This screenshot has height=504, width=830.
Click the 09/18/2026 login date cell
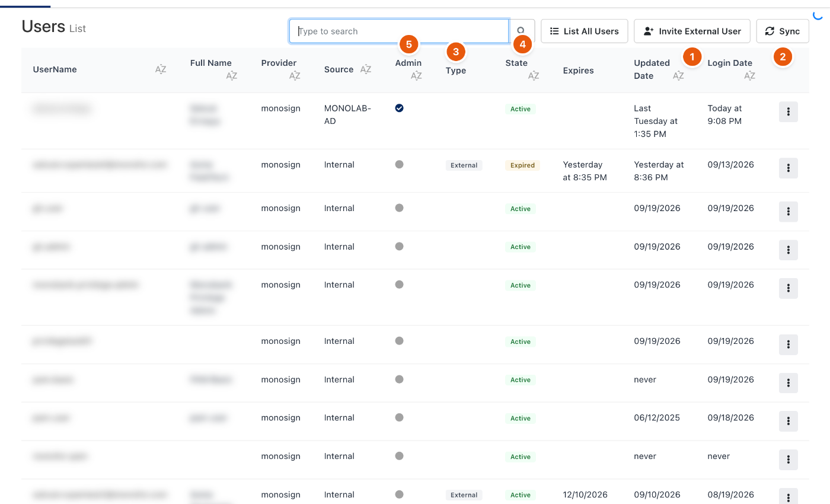[x=730, y=417]
